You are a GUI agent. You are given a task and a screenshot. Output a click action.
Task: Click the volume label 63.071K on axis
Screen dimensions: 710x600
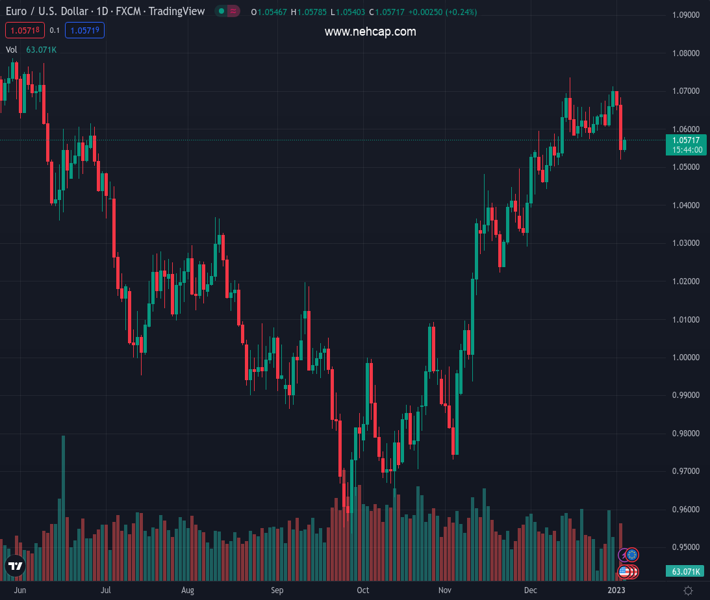[685, 571]
